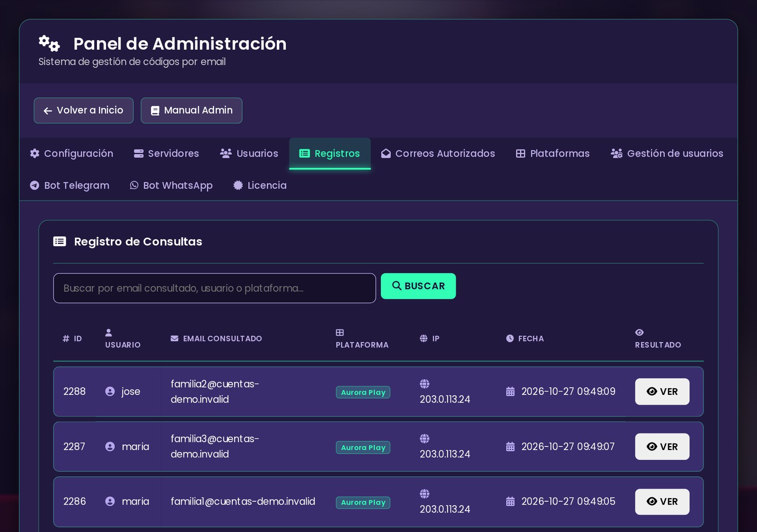The image size is (757, 532).
Task: Click the clock icon in Fecha header
Action: (510, 339)
